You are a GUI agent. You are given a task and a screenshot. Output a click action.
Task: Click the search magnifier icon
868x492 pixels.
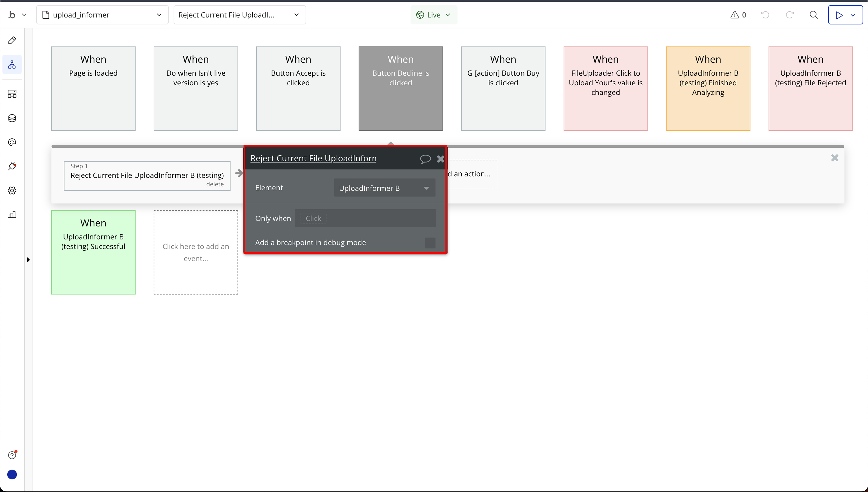click(x=814, y=15)
